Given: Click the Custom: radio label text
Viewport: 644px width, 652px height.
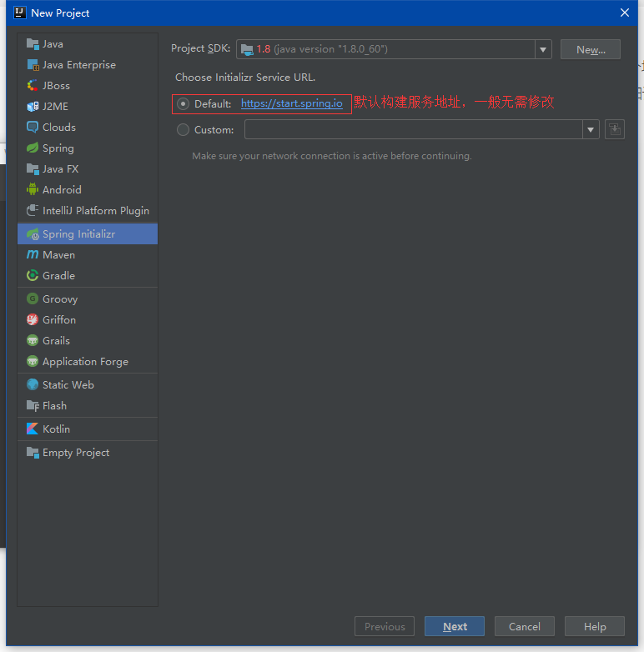Looking at the screenshot, I should [x=214, y=130].
